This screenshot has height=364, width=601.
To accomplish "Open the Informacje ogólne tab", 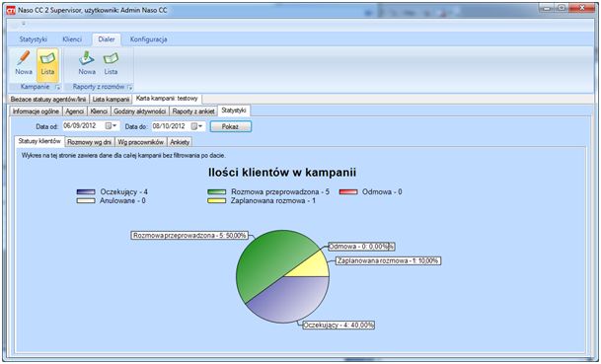I will 36,111.
